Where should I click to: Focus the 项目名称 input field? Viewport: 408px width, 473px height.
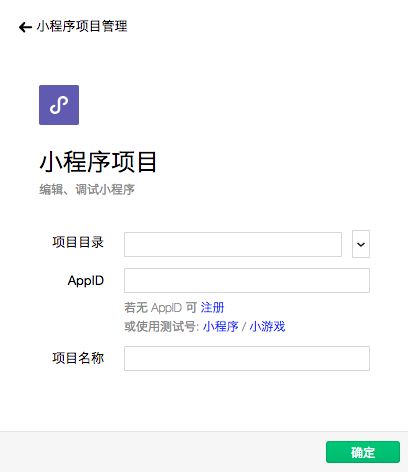pos(247,358)
